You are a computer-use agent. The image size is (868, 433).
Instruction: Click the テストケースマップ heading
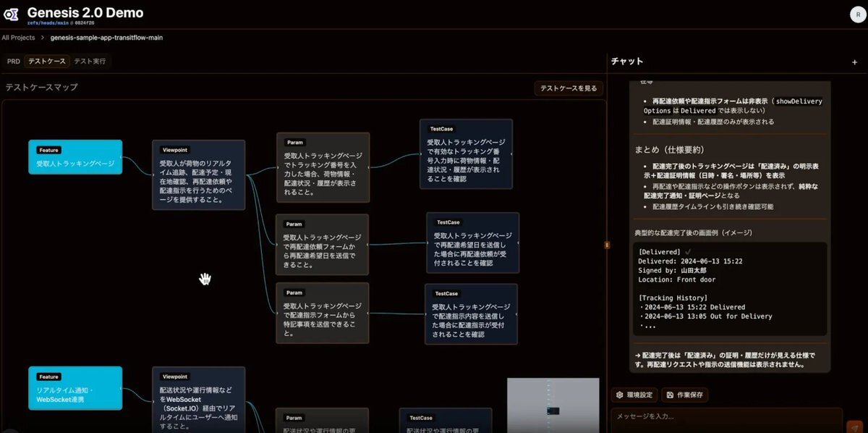(41, 88)
